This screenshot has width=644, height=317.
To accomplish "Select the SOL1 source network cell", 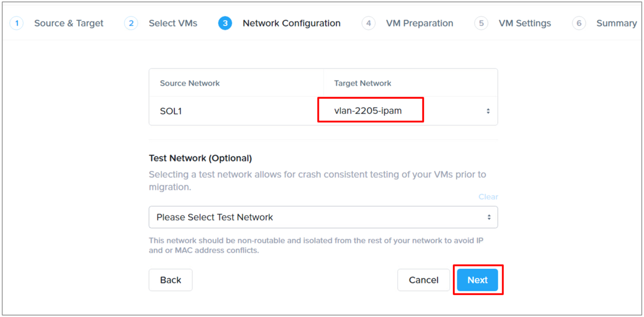I will [236, 111].
